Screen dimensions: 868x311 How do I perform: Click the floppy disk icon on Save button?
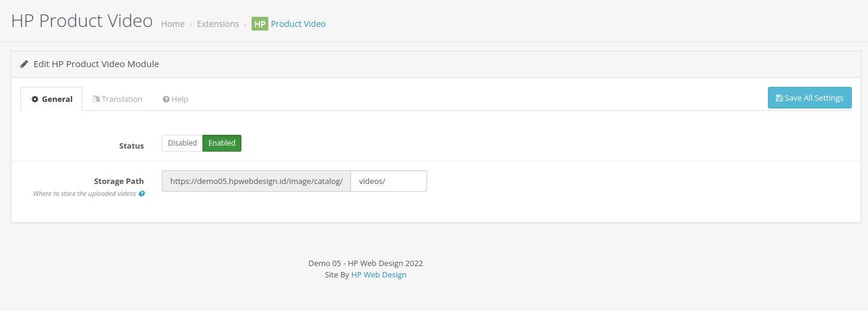point(779,98)
